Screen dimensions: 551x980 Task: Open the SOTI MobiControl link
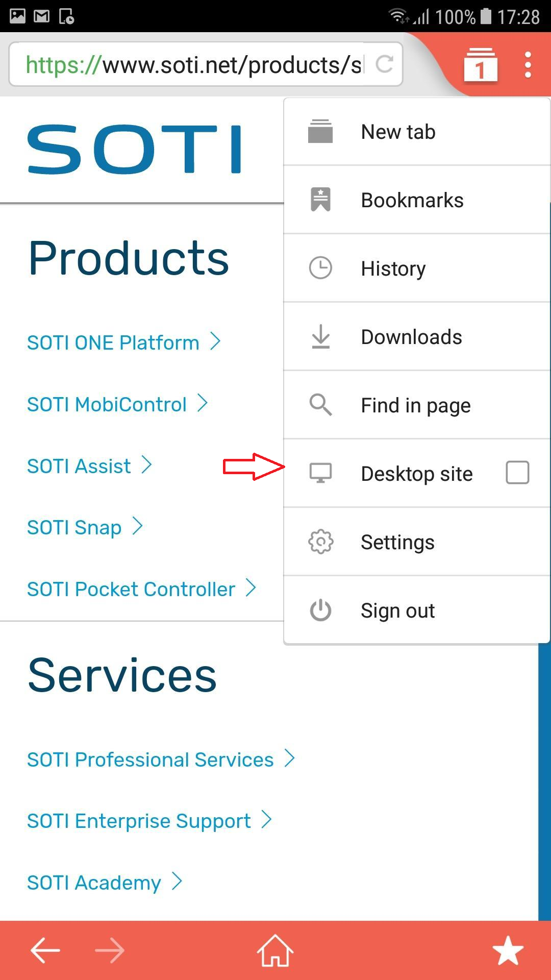click(107, 404)
